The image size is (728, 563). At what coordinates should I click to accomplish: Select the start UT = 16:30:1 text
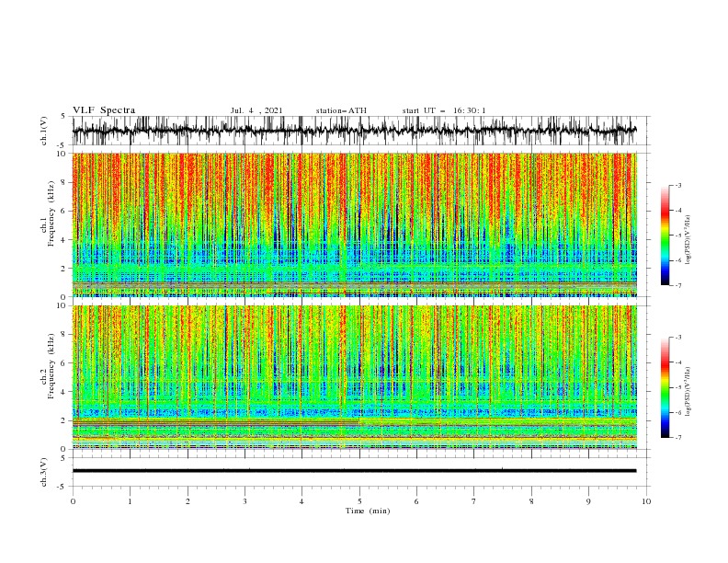(444, 110)
